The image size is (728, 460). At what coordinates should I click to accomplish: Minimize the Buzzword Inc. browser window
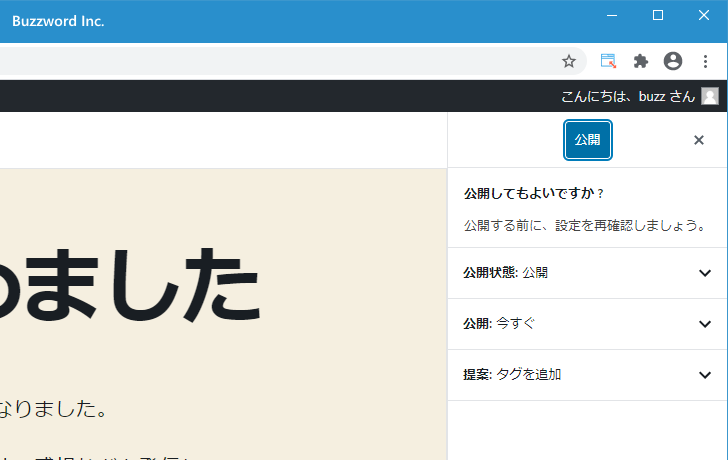coord(612,15)
